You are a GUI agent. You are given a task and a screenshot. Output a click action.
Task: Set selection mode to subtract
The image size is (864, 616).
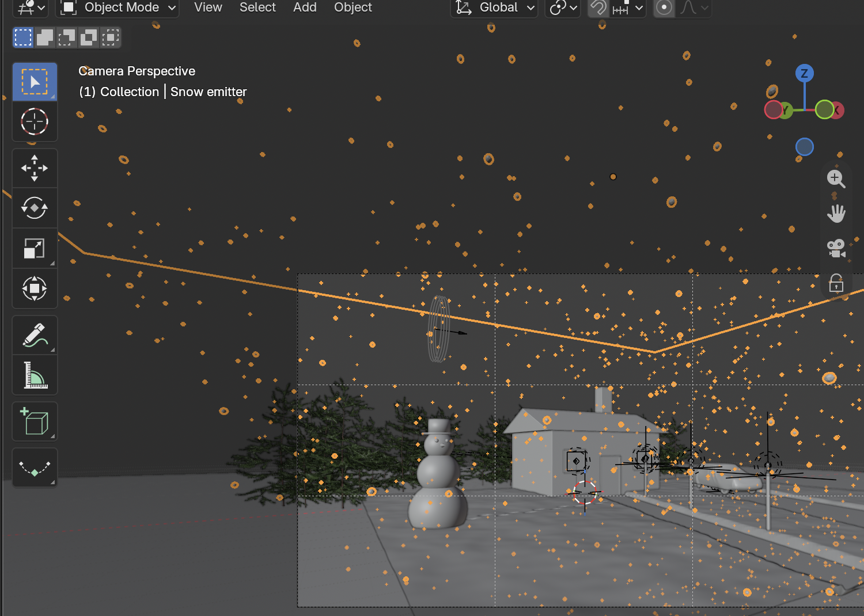[67, 38]
